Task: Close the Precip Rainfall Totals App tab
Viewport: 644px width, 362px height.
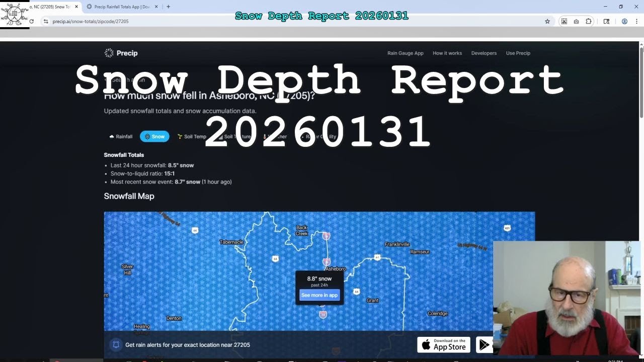Action: pos(156,7)
